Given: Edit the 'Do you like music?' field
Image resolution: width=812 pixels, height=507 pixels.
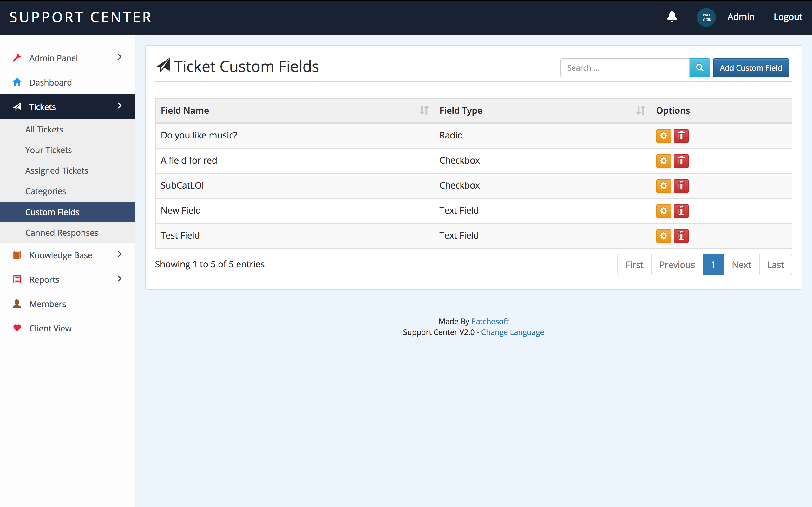Looking at the screenshot, I should click(663, 136).
